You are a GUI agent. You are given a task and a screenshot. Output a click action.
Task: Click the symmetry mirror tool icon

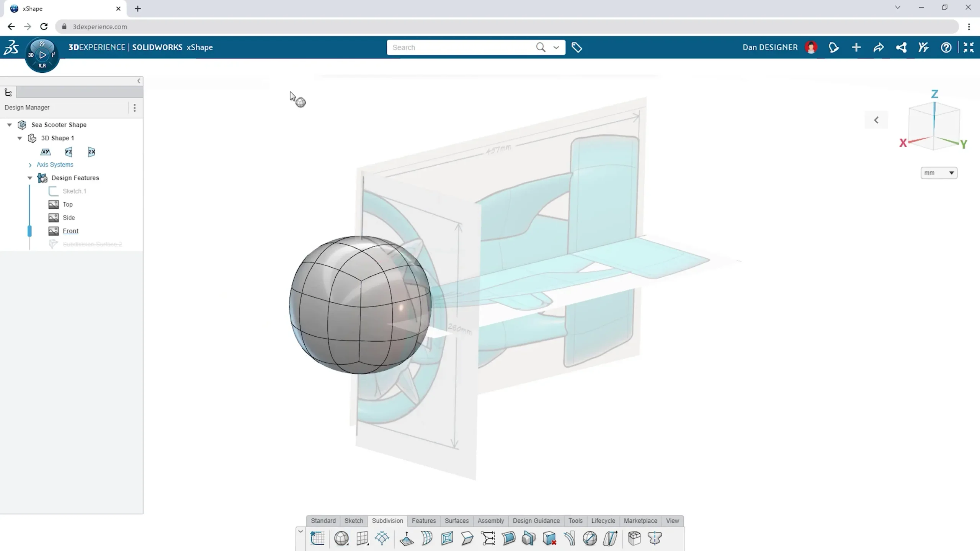(655, 538)
